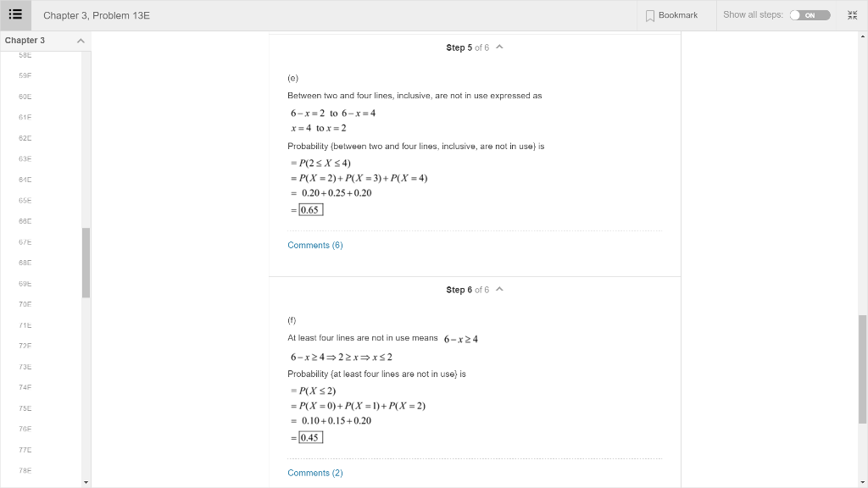Collapse Step 6 of the solution
868x488 pixels.
coord(498,289)
